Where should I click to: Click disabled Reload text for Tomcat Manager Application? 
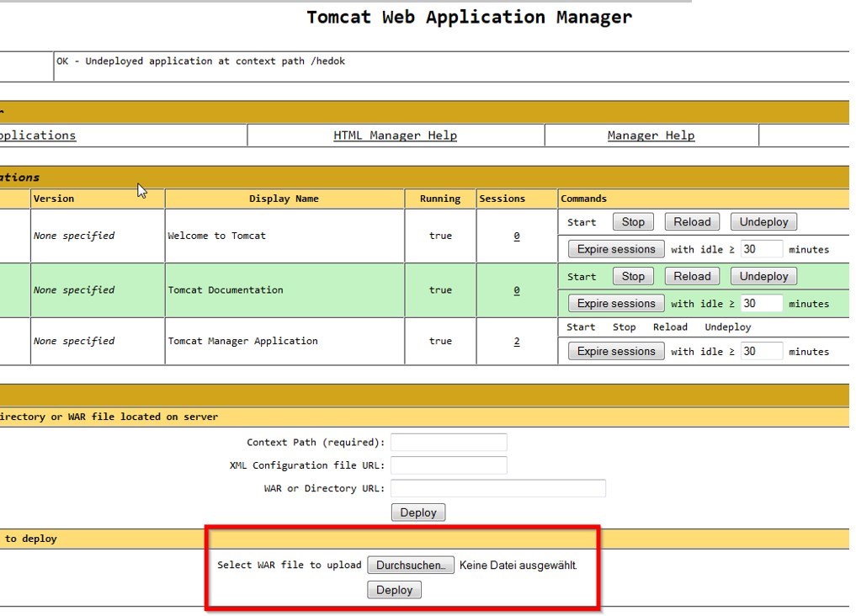[670, 327]
